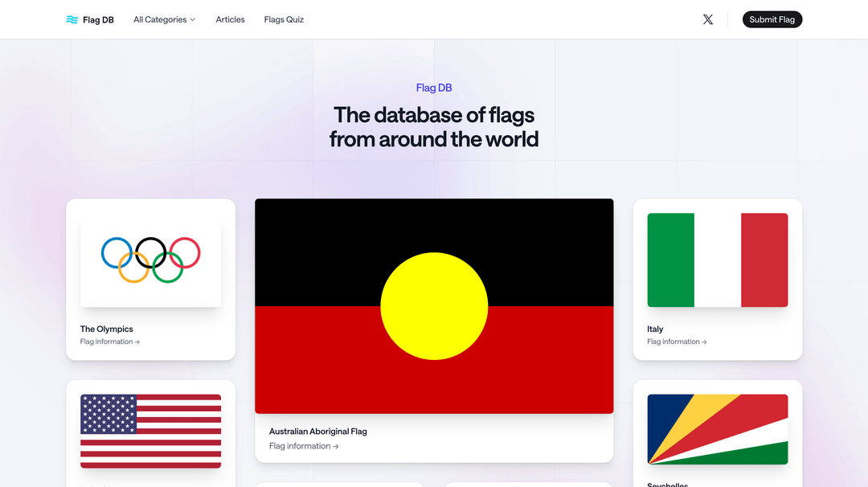Click the chevron beside All Categories

tap(192, 20)
